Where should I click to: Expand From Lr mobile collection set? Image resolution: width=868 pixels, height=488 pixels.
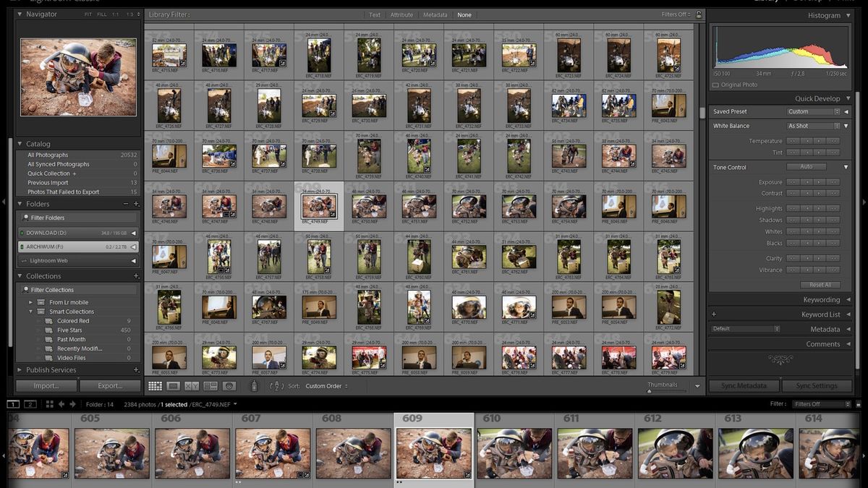click(x=31, y=302)
